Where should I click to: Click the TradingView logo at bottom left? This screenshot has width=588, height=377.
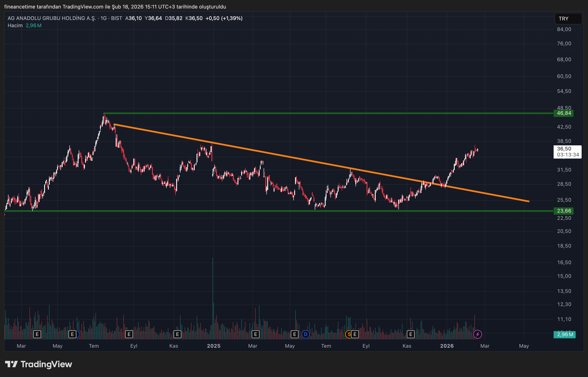39,364
